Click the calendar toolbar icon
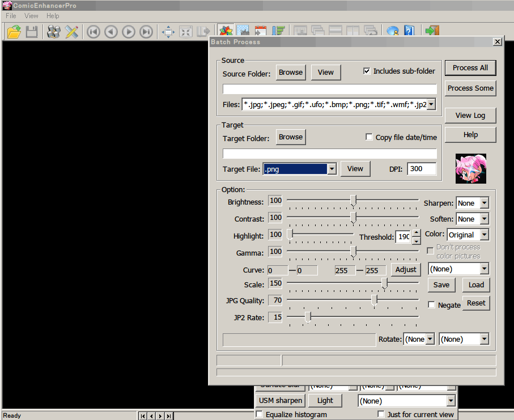Viewport: 514px width, 420px height. pos(261,30)
